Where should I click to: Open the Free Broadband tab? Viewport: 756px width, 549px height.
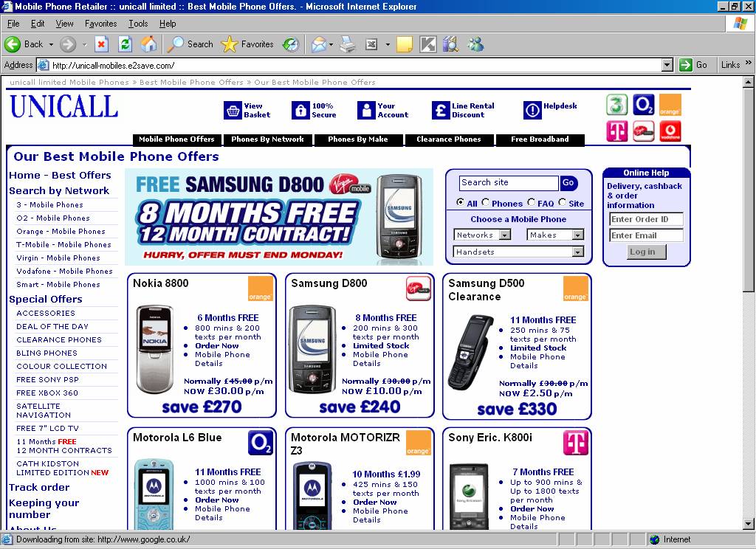[x=540, y=139]
